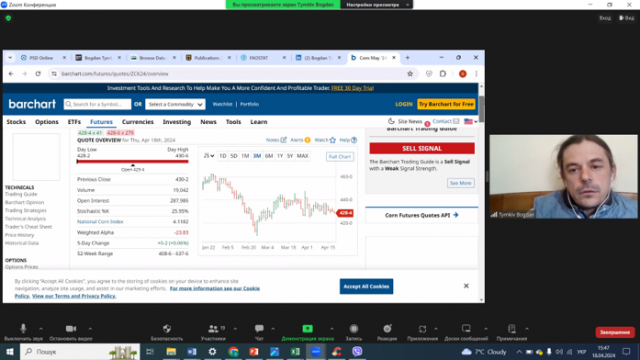Image resolution: width=640 pixels, height=360 pixels.
Task: Open Full Chart button
Action: click(x=340, y=157)
